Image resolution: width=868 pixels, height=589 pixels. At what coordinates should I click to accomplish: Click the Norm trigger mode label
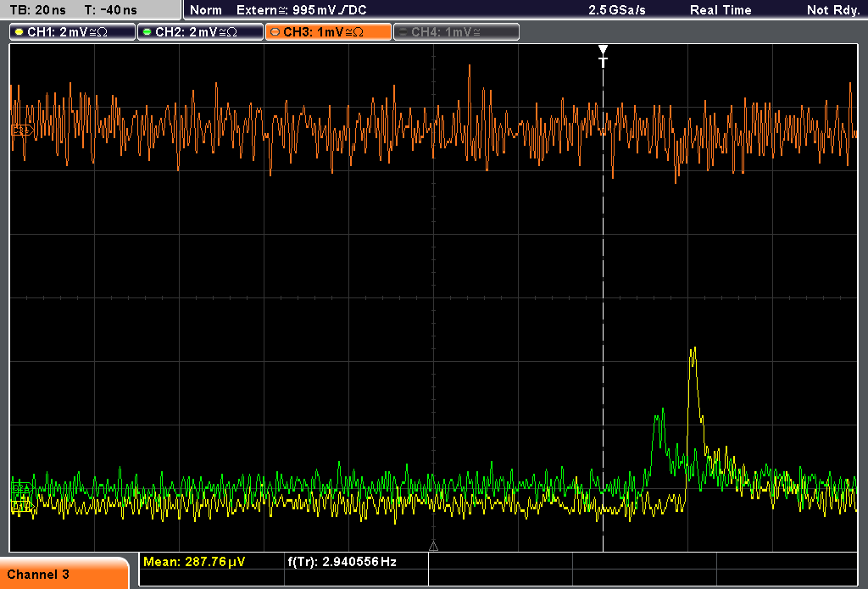(205, 10)
